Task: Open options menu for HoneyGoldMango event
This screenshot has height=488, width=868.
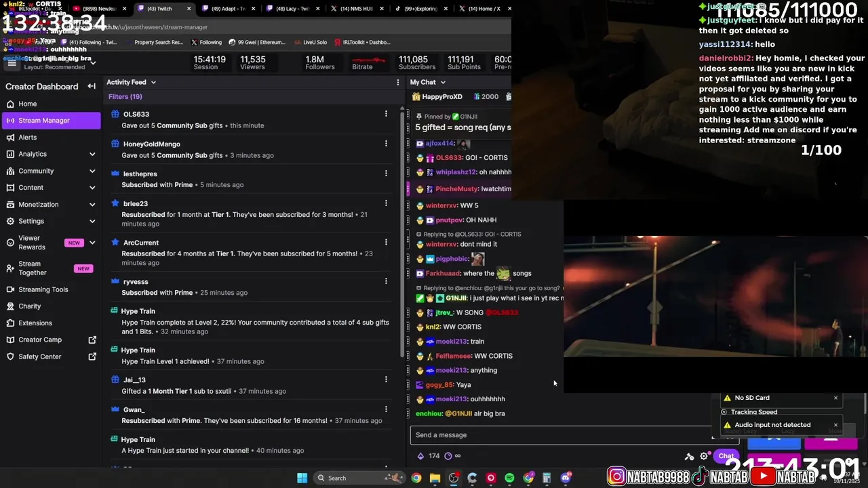Action: [x=386, y=144]
